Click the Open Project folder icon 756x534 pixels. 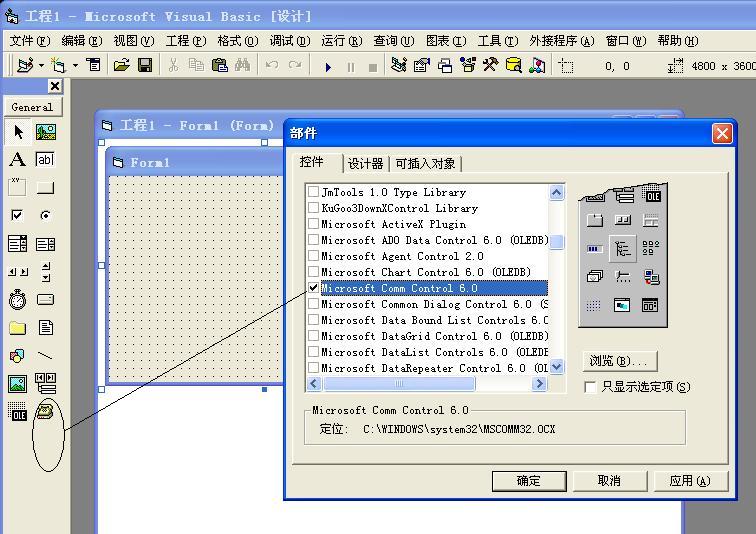(x=121, y=65)
